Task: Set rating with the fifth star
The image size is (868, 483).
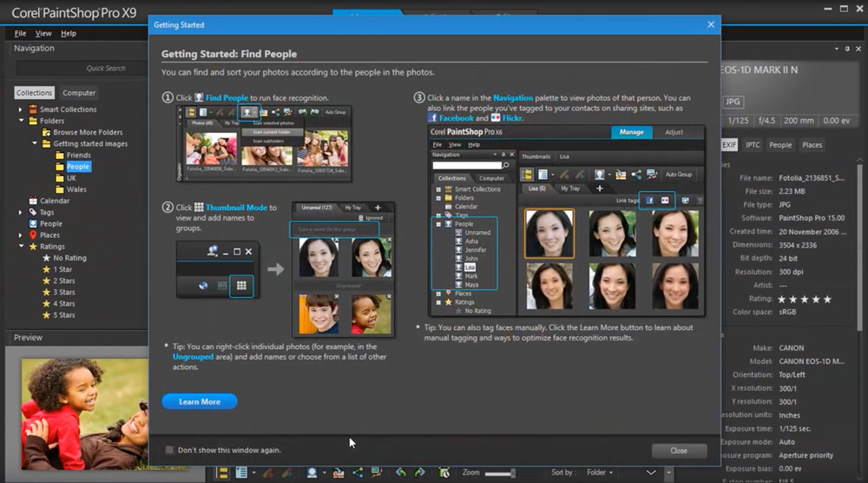Action: coord(827,299)
